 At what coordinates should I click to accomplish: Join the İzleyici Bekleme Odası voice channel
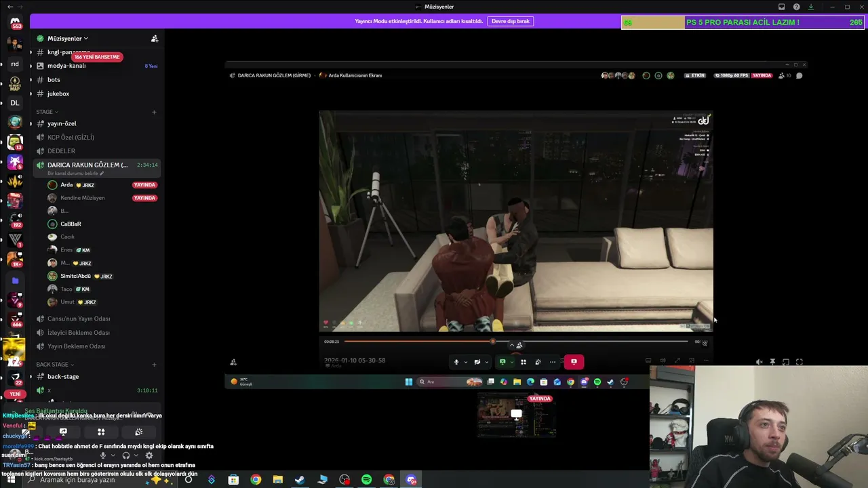click(x=78, y=333)
